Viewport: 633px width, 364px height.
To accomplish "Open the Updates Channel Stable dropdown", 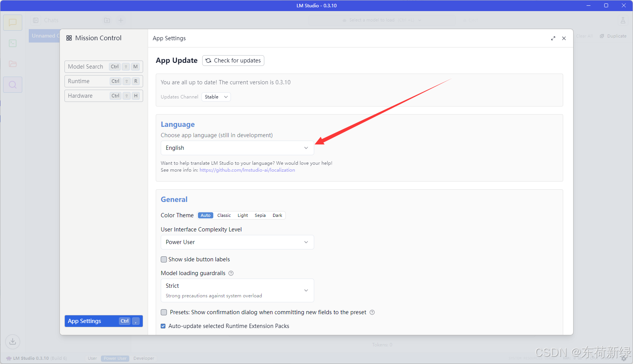I will [x=216, y=97].
